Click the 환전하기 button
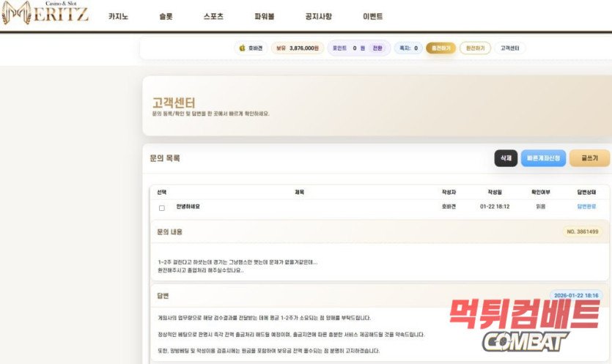This screenshot has width=612, height=364. coord(474,48)
